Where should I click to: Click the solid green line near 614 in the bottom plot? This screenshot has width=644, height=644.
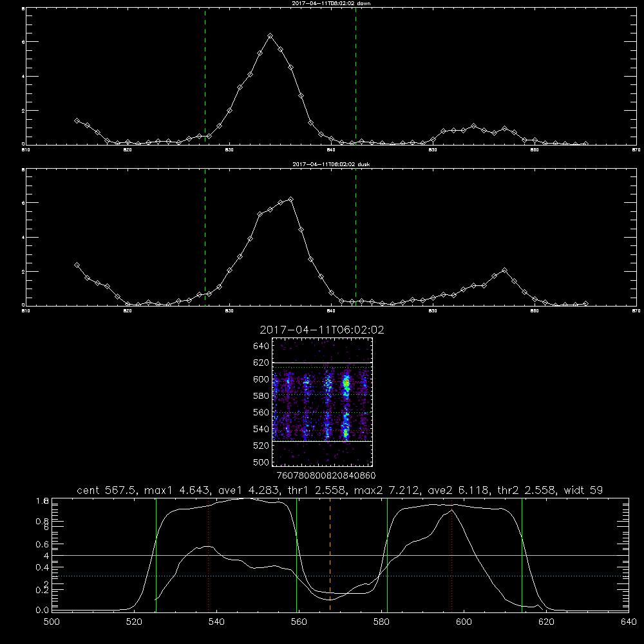[x=522, y=554]
